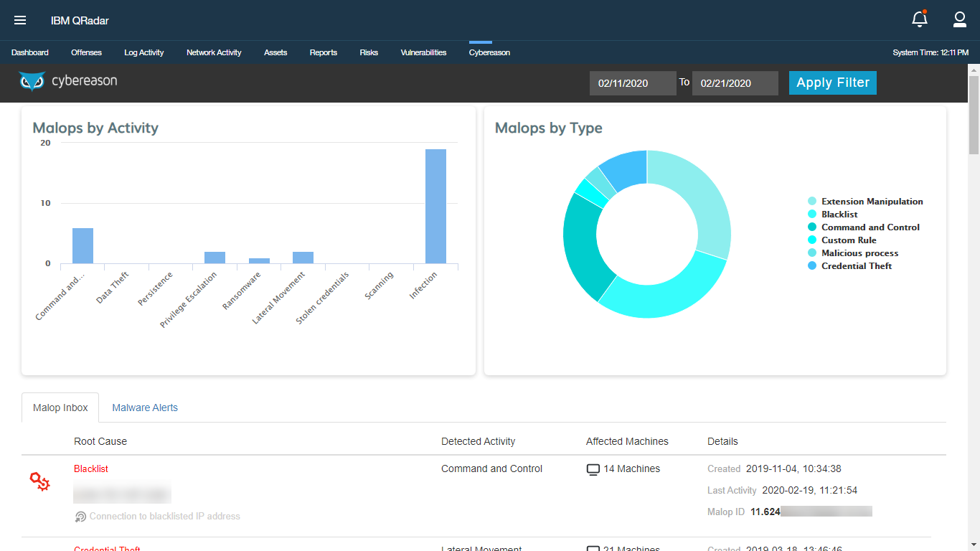Open the Log Activity page
The height and width of the screenshot is (551, 980).
[x=143, y=52]
